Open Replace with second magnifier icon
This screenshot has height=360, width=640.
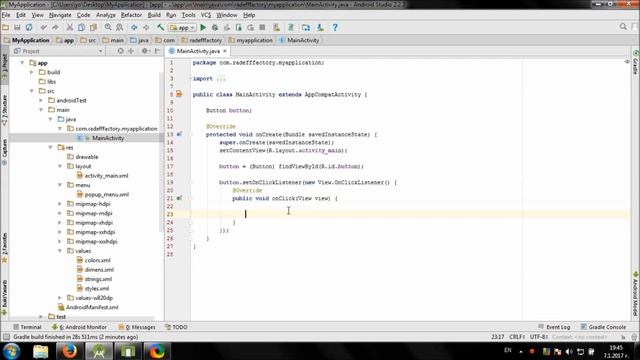tap(120, 27)
